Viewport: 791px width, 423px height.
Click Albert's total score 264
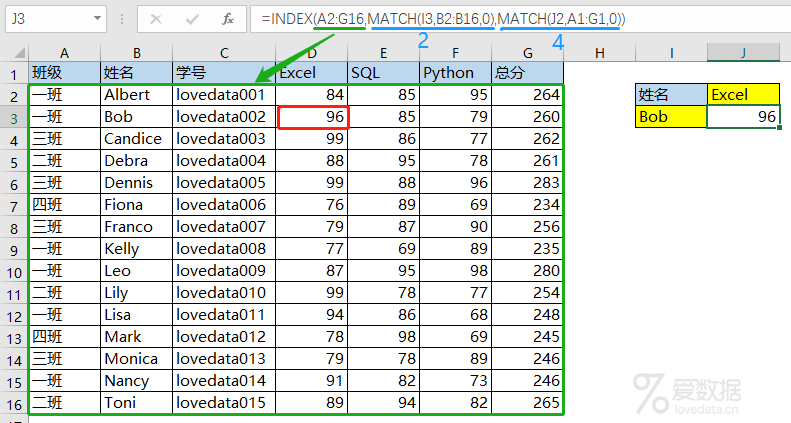pyautogui.click(x=528, y=95)
